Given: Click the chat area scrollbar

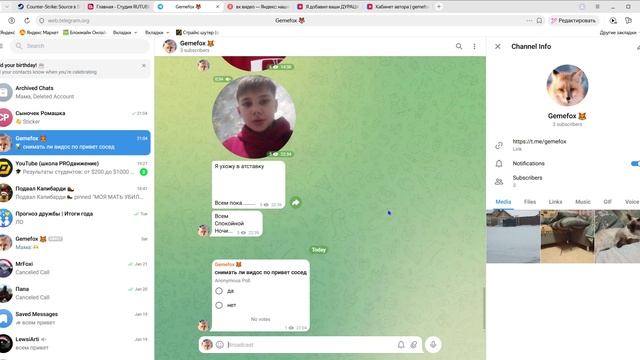Looking at the screenshot, I should coord(484,308).
